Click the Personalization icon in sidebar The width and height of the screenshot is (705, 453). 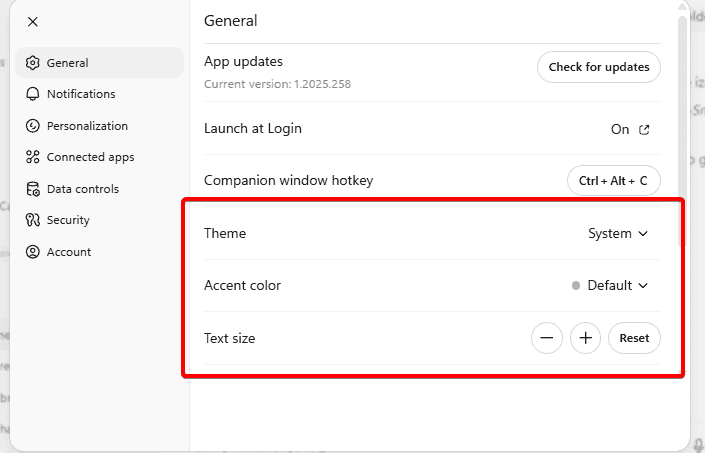click(x=33, y=126)
